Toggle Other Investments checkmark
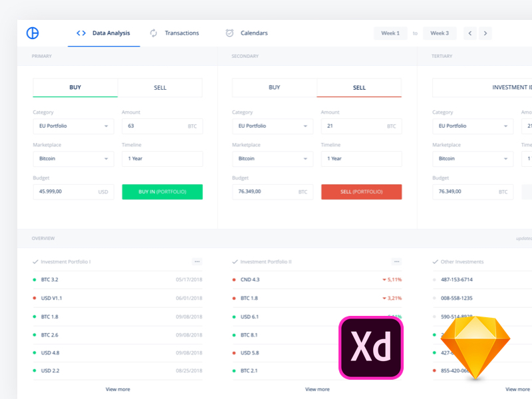This screenshot has width=532, height=399. [435, 262]
